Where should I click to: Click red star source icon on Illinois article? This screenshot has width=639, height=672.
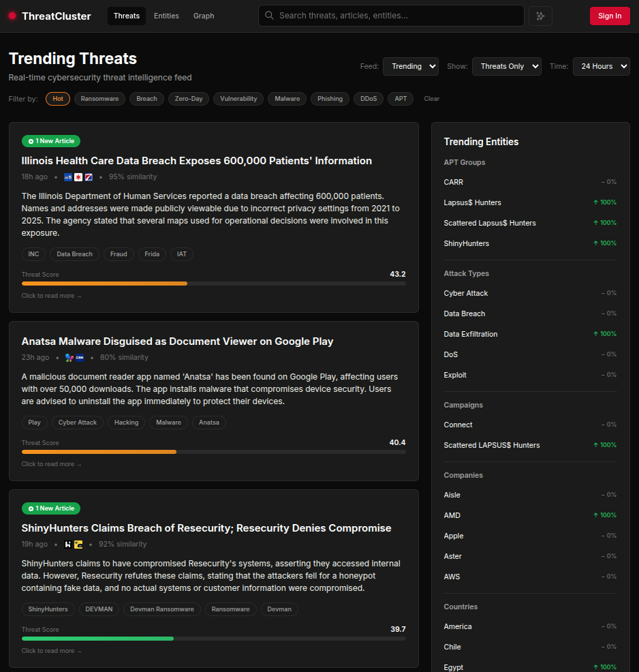pyautogui.click(x=78, y=177)
